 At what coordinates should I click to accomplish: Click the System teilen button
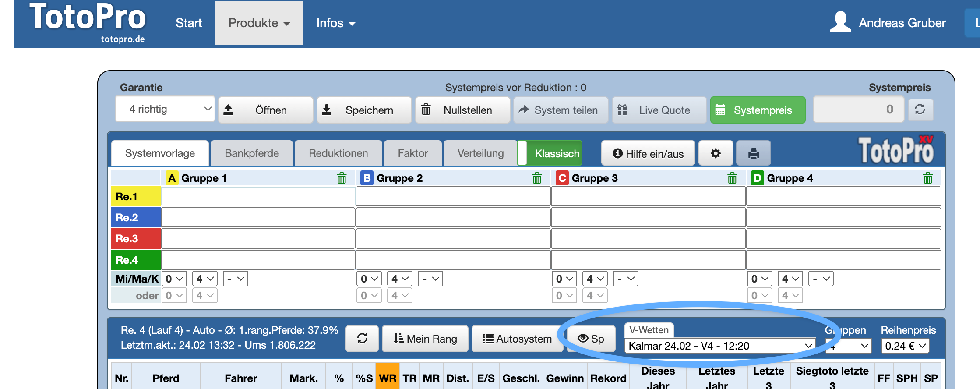pyautogui.click(x=561, y=110)
